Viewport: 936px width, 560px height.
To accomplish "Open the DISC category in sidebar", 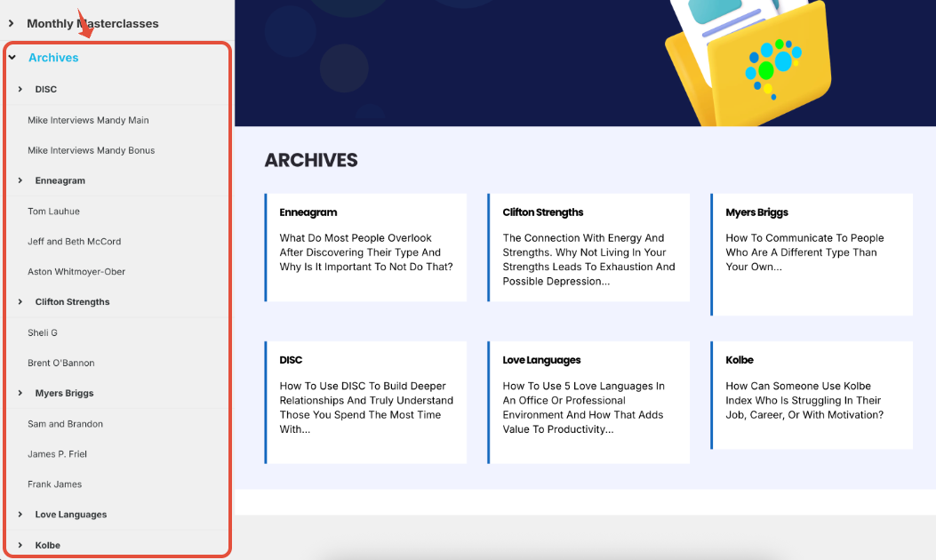I will click(x=46, y=89).
